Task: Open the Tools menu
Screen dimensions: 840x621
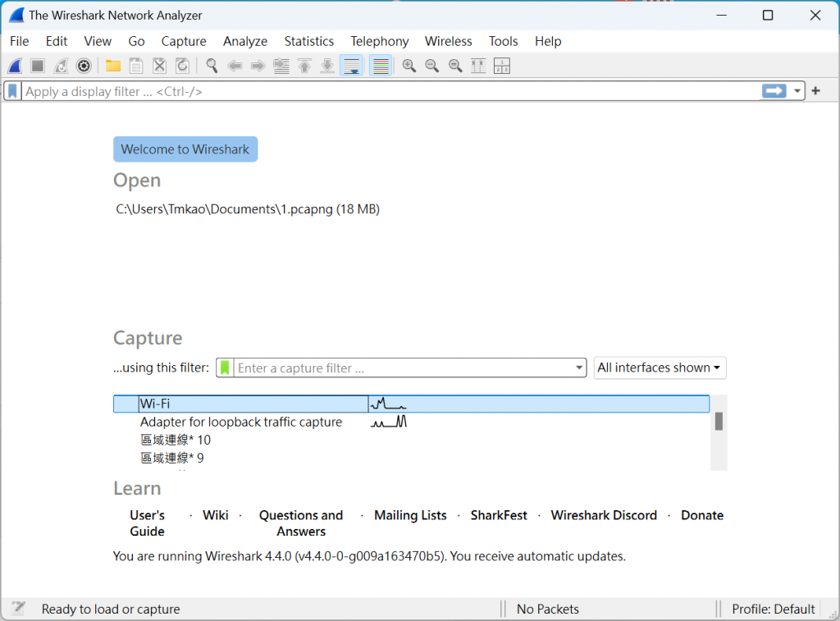Action: click(503, 41)
